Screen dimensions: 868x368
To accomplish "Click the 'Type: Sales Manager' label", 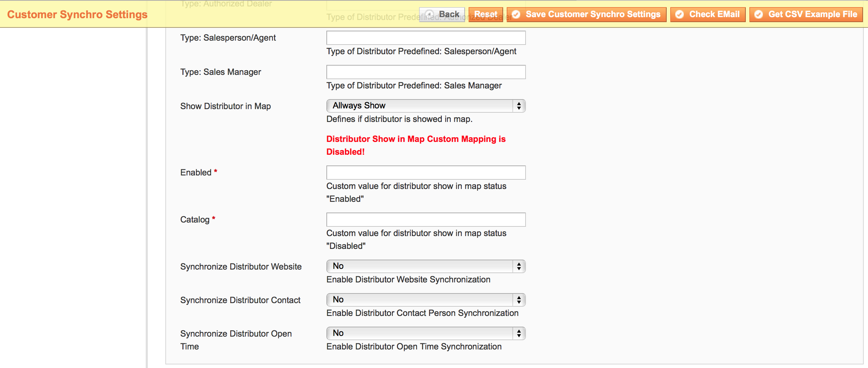I will point(221,72).
